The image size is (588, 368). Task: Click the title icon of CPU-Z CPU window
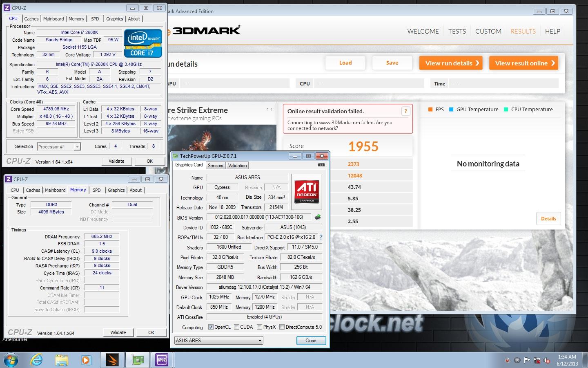[7, 8]
